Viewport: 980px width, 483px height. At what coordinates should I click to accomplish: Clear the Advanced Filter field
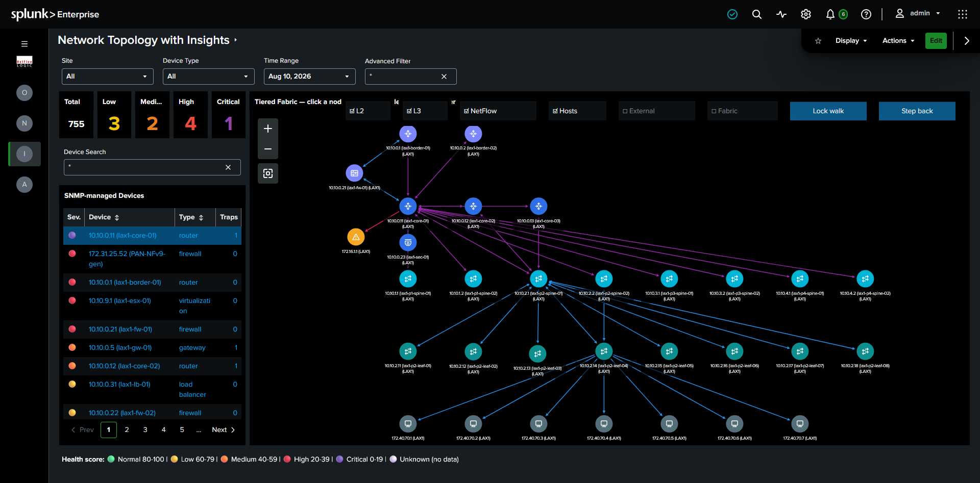444,77
